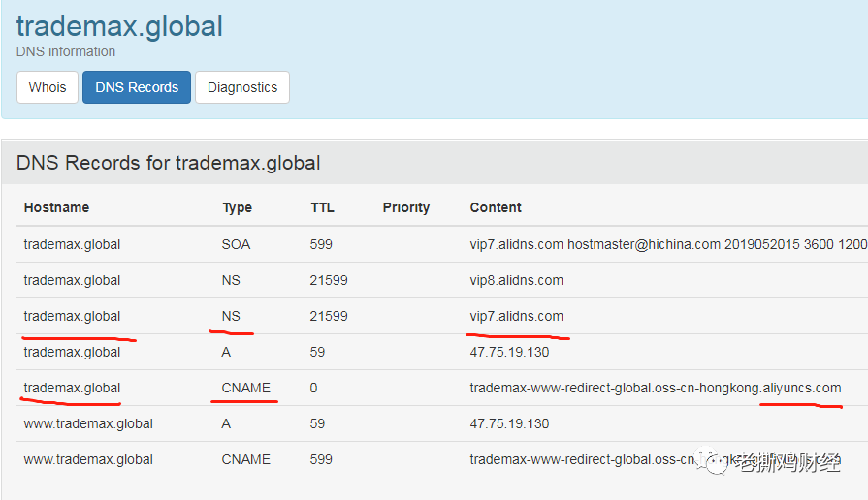Viewport: 868px width, 500px height.
Task: Click the Content column header
Action: [x=496, y=207]
